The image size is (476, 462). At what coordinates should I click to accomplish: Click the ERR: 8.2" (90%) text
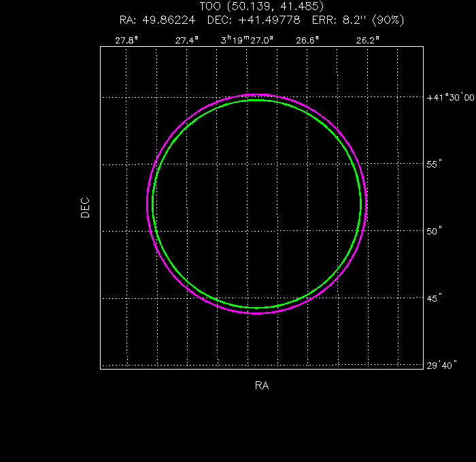point(358,20)
